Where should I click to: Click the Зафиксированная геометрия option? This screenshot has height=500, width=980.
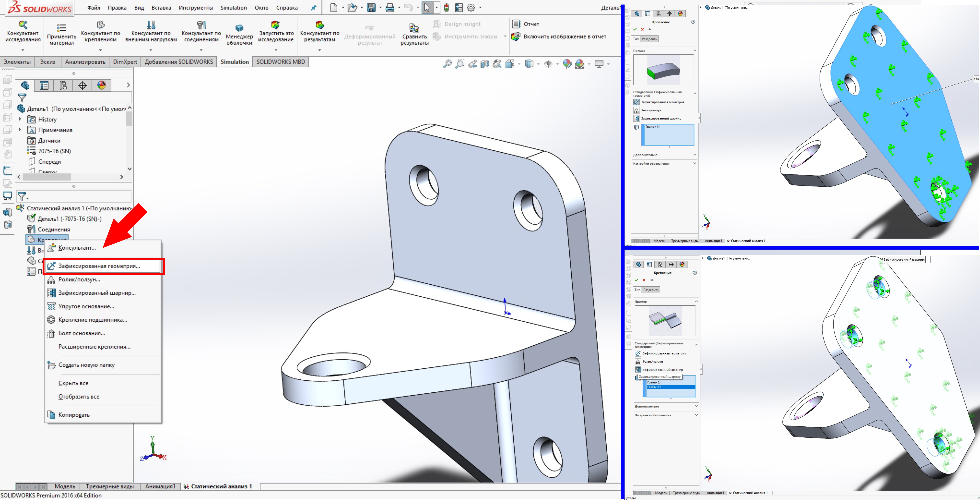[x=102, y=266]
